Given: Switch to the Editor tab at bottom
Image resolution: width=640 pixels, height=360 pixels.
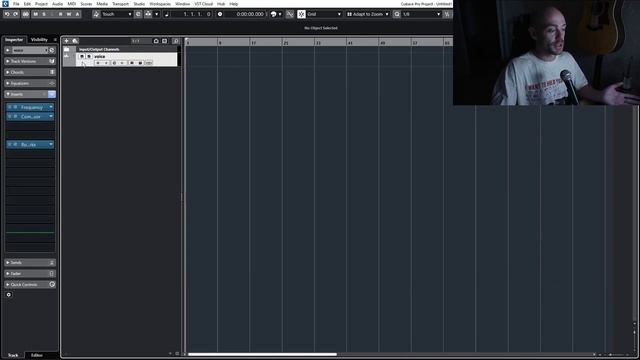Looking at the screenshot, I should point(37,355).
